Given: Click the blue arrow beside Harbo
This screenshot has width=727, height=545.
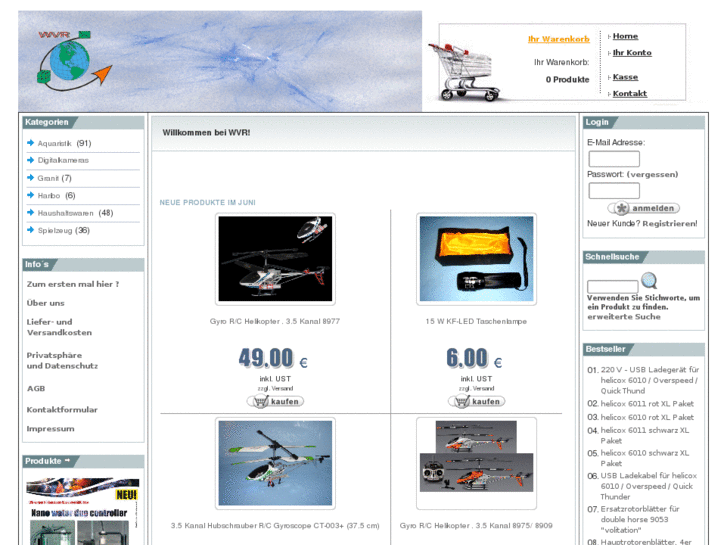Looking at the screenshot, I should click(31, 195).
